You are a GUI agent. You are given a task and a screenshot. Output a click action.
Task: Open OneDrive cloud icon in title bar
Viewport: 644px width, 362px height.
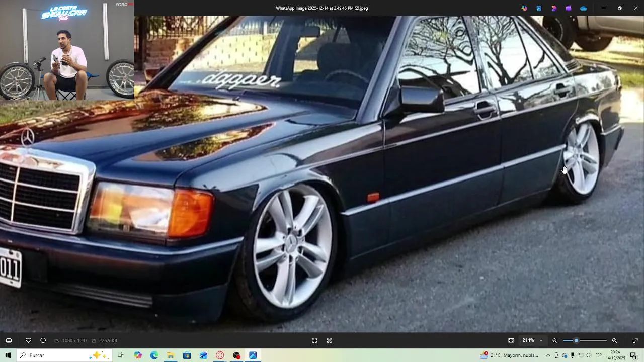pos(584,8)
